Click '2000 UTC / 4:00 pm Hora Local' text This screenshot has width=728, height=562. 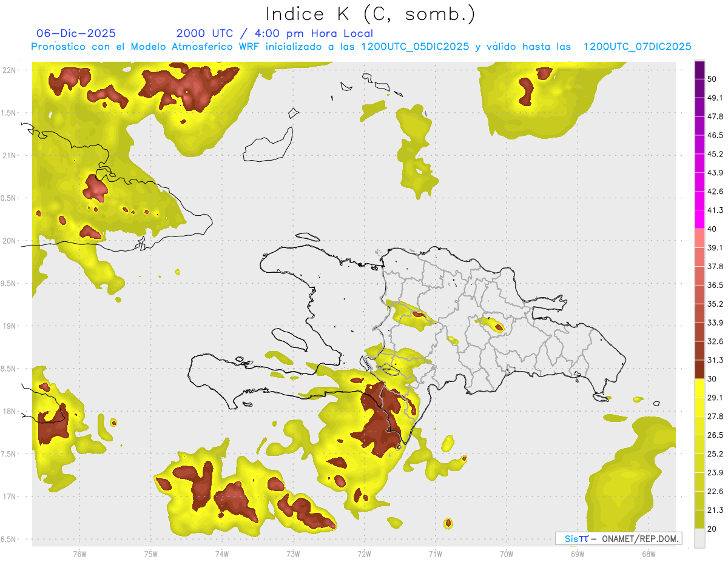pos(275,33)
